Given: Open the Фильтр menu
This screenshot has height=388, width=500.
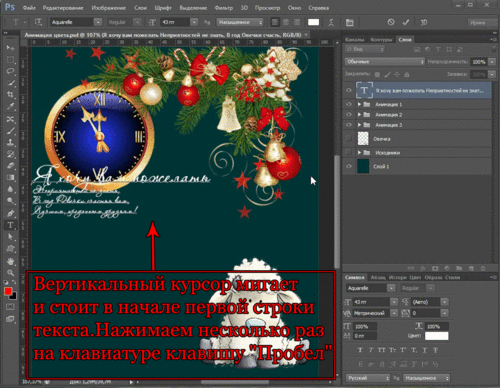Looking at the screenshot, I should (224, 8).
